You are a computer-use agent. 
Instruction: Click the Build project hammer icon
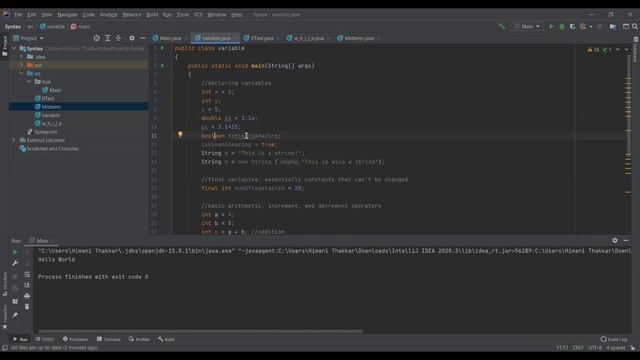pyautogui.click(x=502, y=27)
